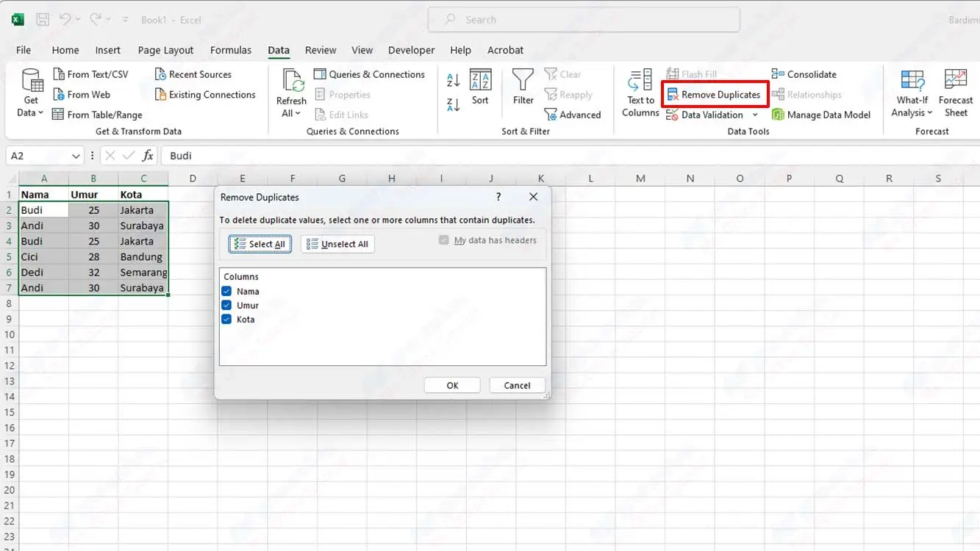This screenshot has width=980, height=551.
Task: Open the Name Box dropdown arrow
Action: tap(76, 156)
